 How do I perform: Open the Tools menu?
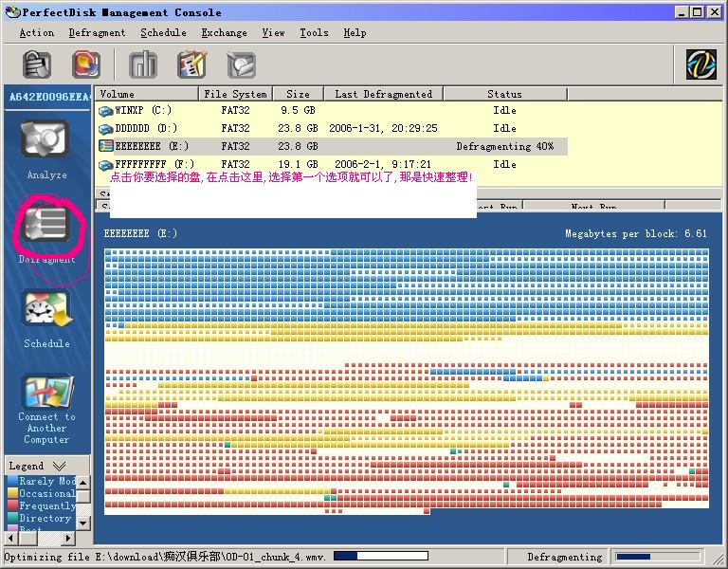click(x=314, y=32)
